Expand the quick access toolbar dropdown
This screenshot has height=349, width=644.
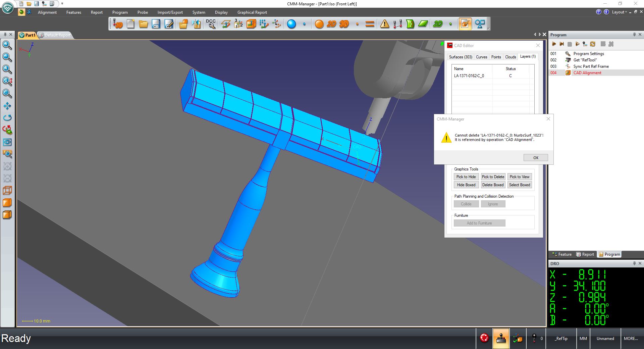pyautogui.click(x=62, y=4)
